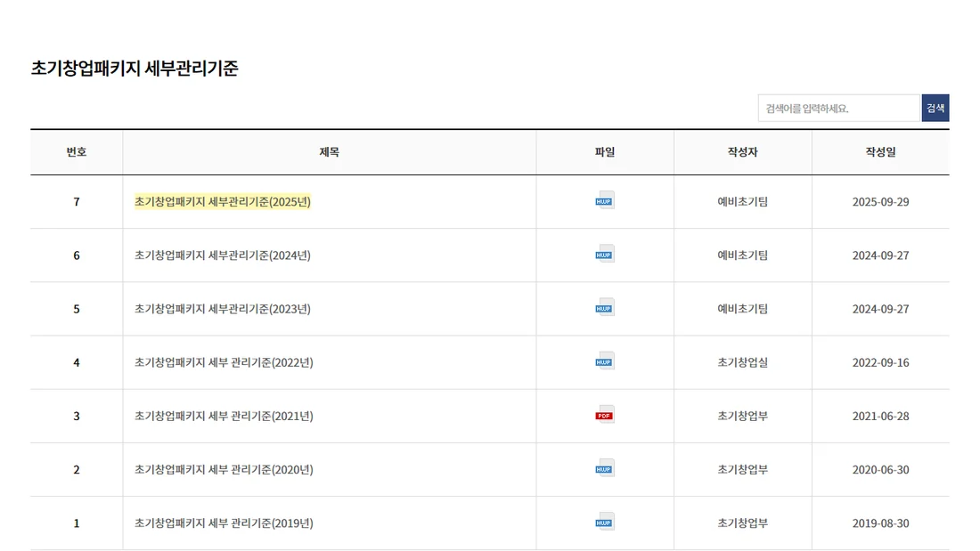Open 초기창업패키지 세부 관리기준(2020년) post
The width and height of the screenshot is (980, 551).
point(224,470)
